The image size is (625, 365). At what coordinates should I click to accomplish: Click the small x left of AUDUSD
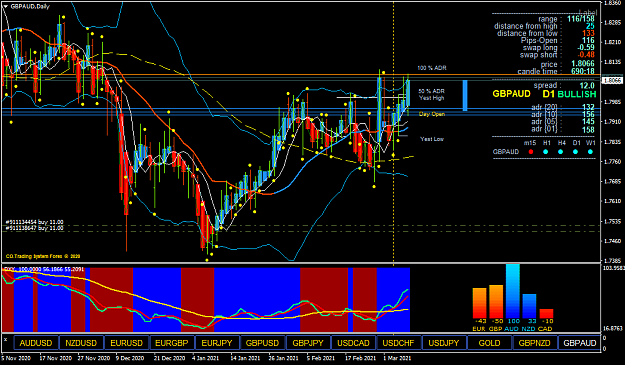(x=6, y=339)
